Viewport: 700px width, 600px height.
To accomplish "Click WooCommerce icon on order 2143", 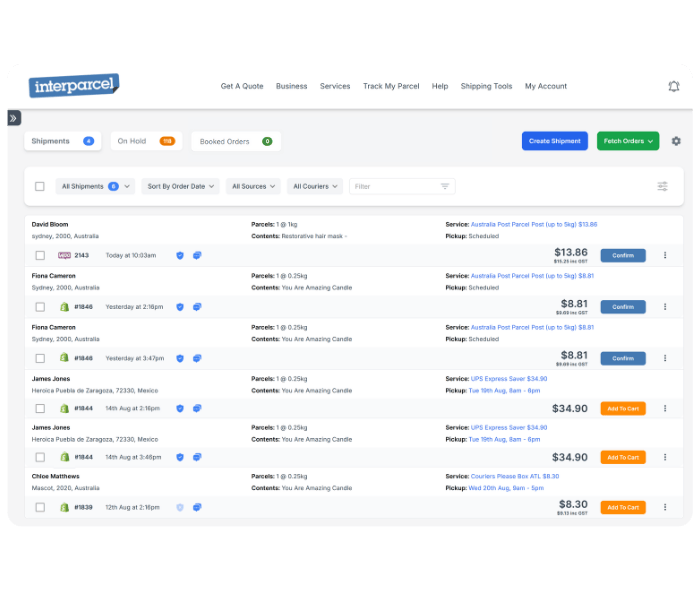I will [64, 255].
